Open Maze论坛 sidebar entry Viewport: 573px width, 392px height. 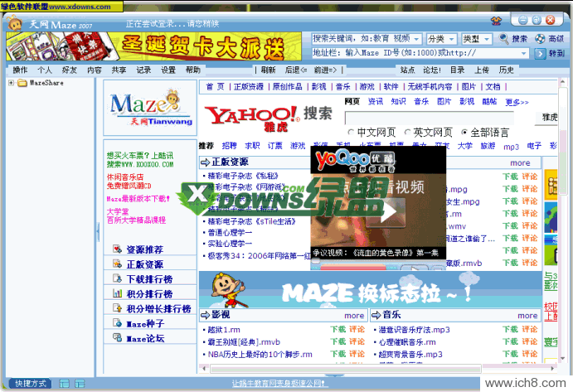[x=145, y=338]
